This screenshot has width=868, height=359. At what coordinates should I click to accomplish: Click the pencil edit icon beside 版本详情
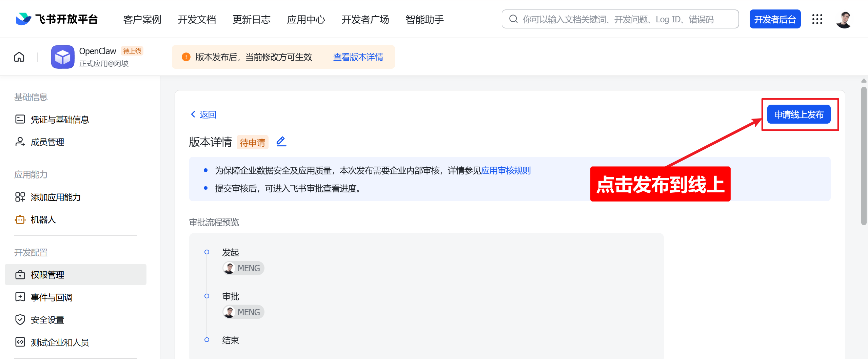(x=281, y=142)
